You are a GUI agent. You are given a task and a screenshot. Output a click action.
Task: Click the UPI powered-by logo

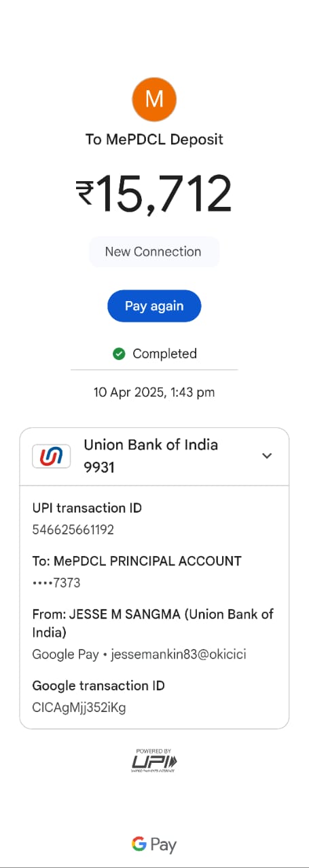(154, 760)
